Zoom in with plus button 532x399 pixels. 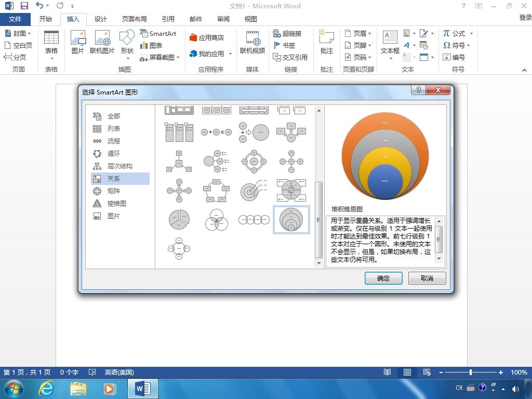500,372
